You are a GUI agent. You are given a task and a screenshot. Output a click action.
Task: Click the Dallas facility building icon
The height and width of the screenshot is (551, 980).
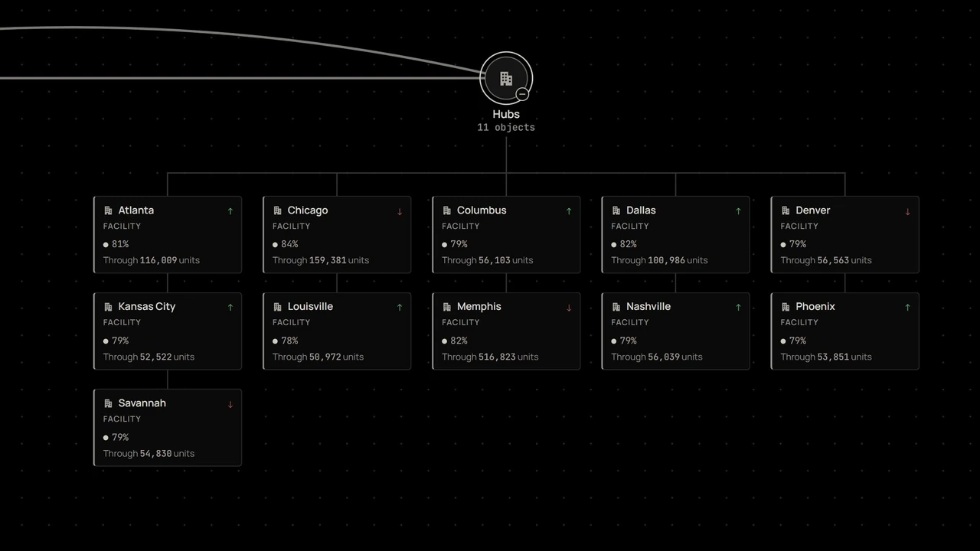pyautogui.click(x=616, y=210)
